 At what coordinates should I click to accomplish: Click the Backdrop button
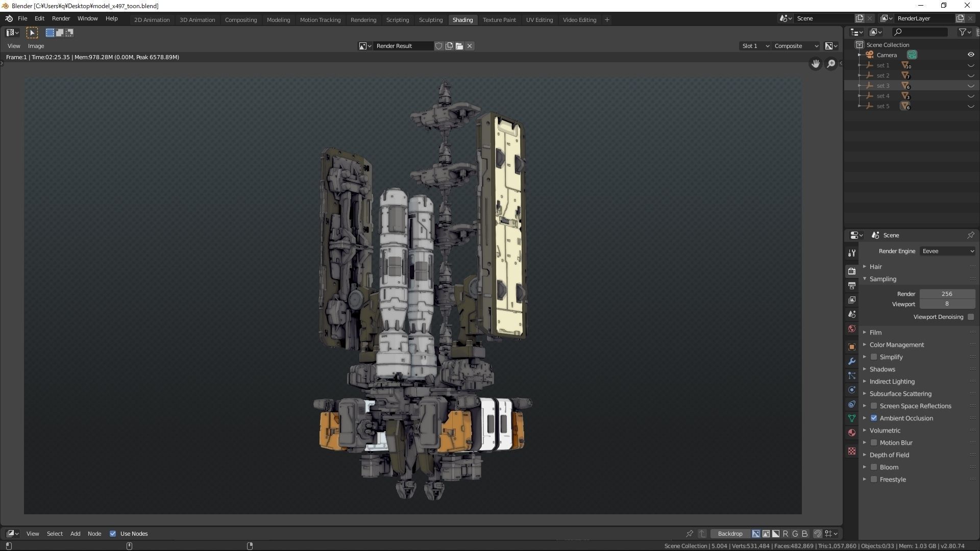[x=729, y=534]
